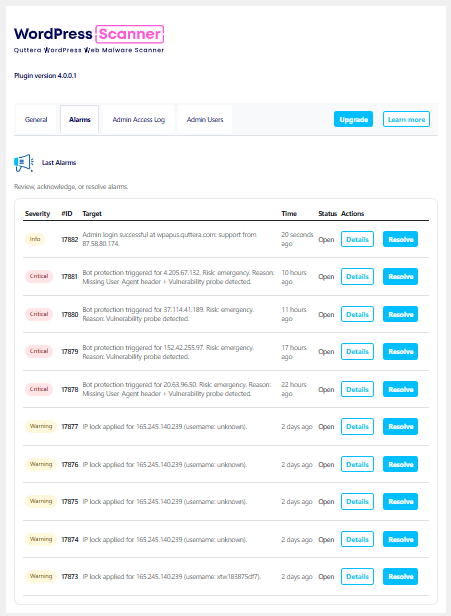The image size is (451, 616).
Task: Click the ID number 17874
Action: [70, 539]
